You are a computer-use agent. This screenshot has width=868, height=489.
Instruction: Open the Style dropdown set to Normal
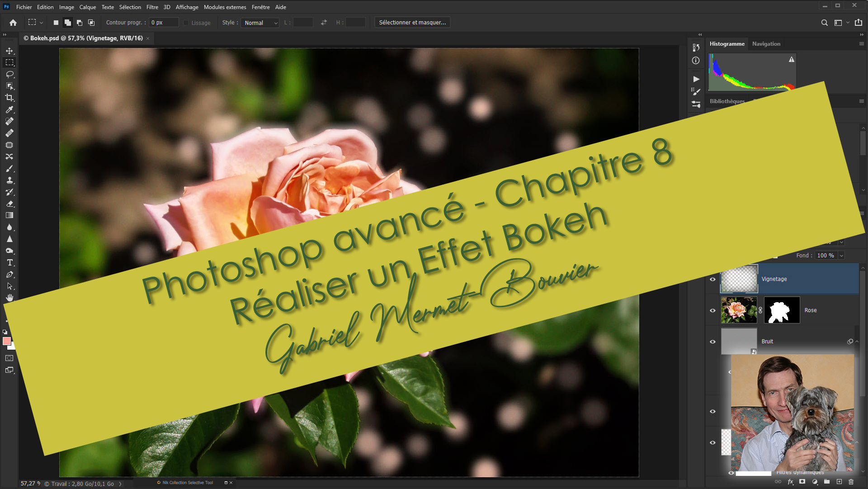[261, 23]
